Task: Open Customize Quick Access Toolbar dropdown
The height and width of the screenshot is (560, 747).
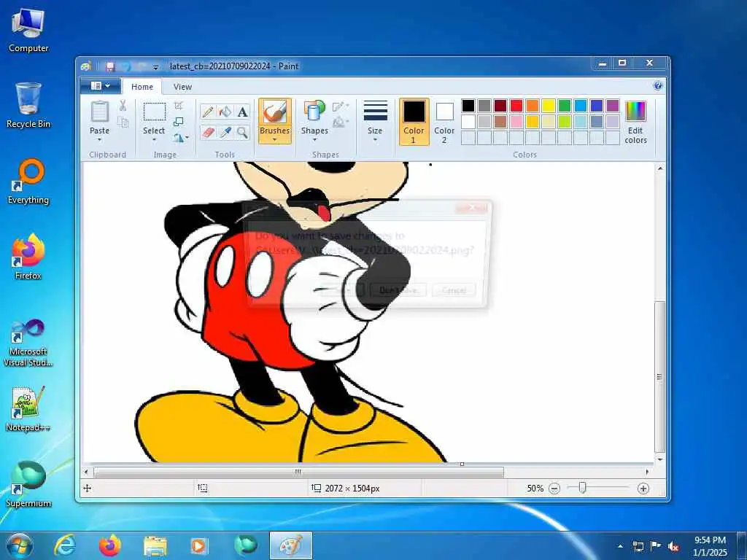Action: (155, 67)
